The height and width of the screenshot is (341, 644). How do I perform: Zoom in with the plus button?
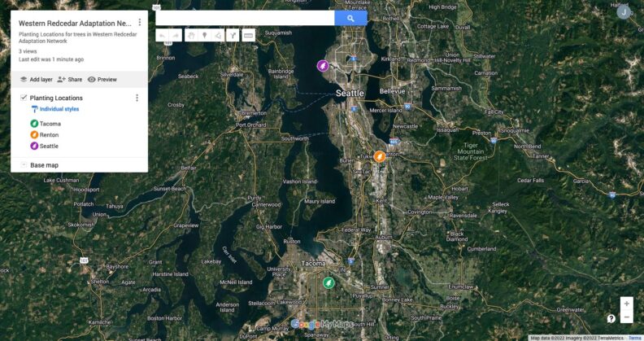click(x=626, y=304)
